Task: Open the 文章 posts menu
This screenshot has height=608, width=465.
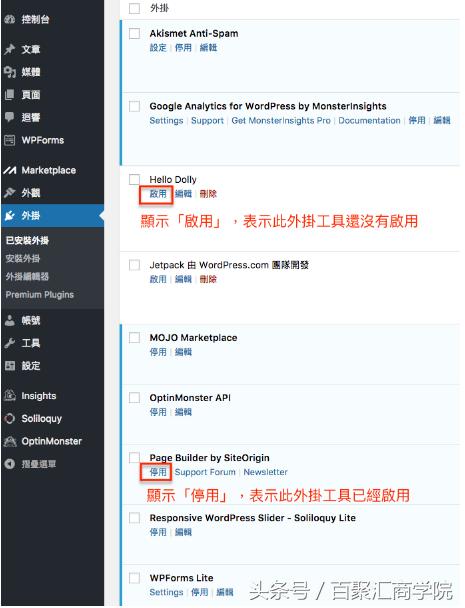Action: tap(31, 49)
